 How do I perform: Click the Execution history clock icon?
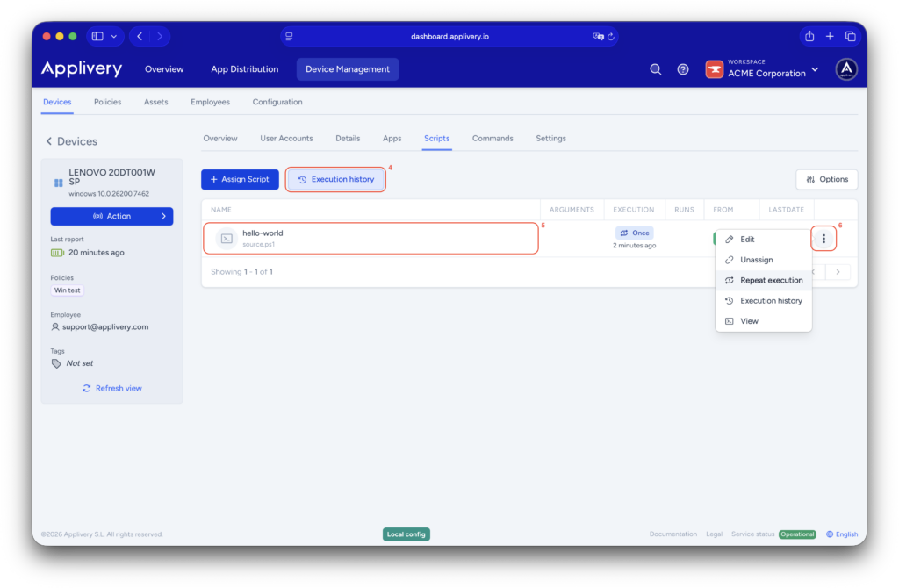pos(300,179)
